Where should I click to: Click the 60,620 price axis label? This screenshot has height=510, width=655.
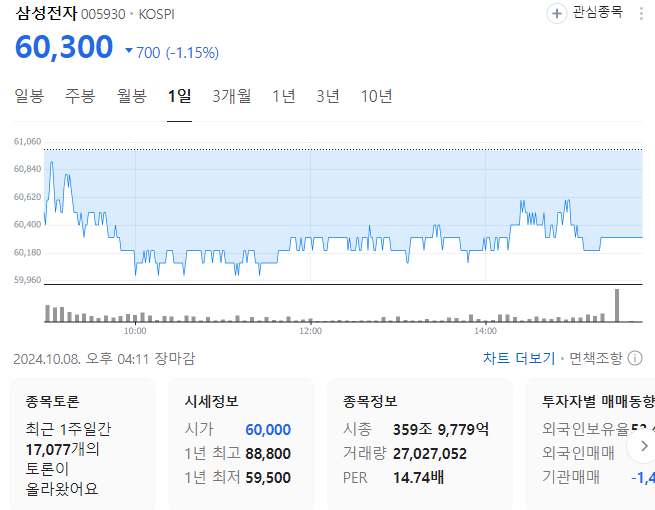pos(28,197)
